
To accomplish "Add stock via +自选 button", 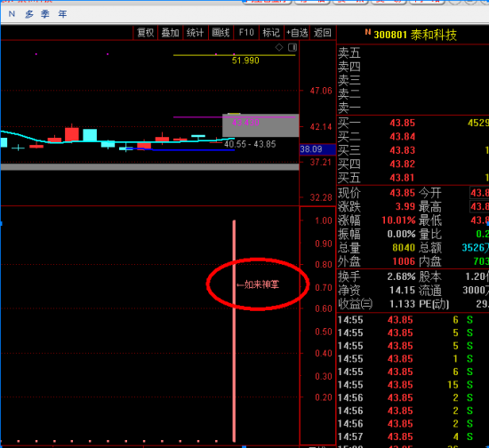I will tap(297, 33).
